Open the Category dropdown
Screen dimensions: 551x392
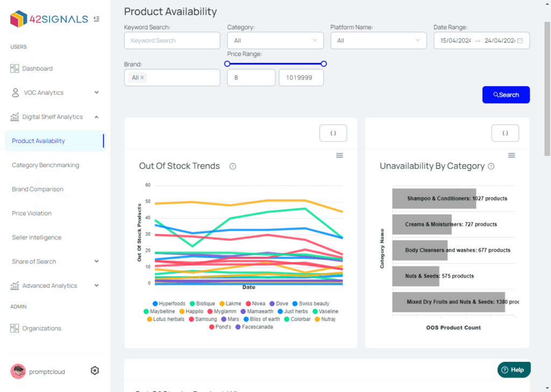(275, 40)
